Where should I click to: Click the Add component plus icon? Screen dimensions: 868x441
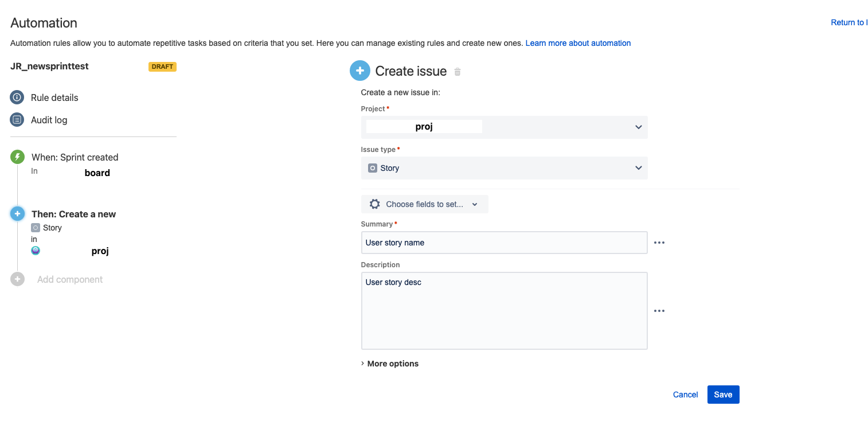pyautogui.click(x=17, y=279)
